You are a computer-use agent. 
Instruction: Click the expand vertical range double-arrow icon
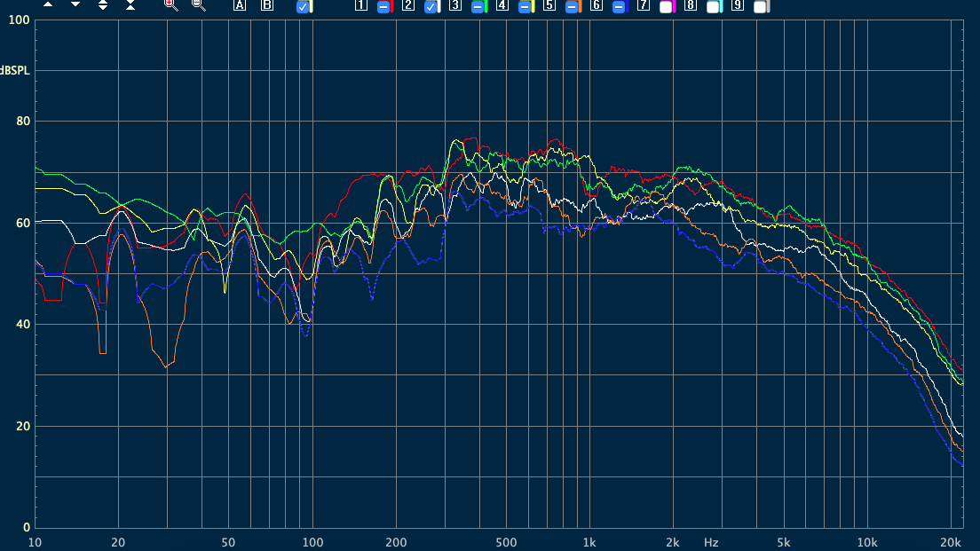(x=103, y=5)
